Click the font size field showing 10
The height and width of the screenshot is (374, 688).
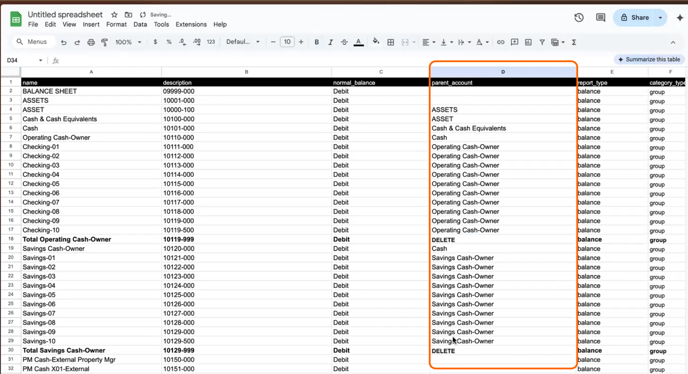click(x=287, y=42)
